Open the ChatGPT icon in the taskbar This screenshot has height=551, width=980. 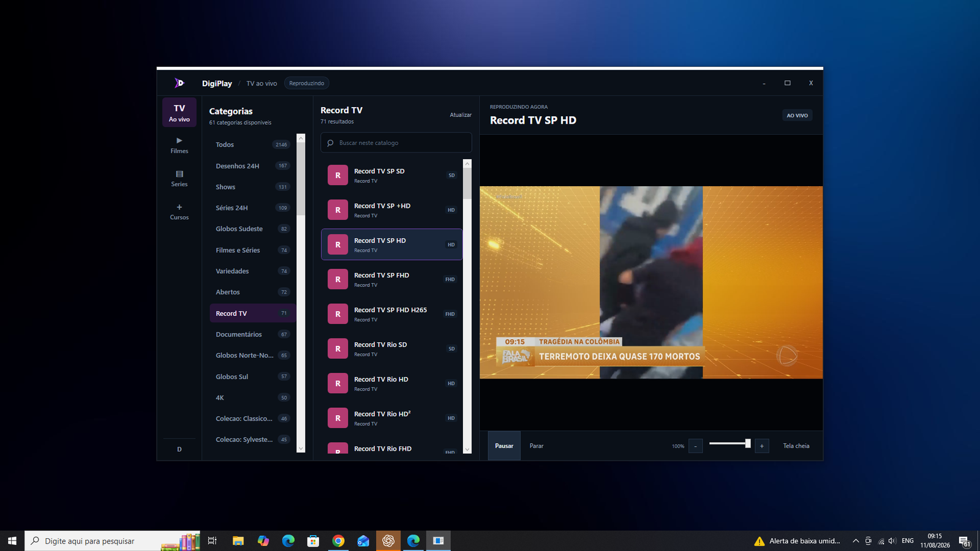point(388,541)
